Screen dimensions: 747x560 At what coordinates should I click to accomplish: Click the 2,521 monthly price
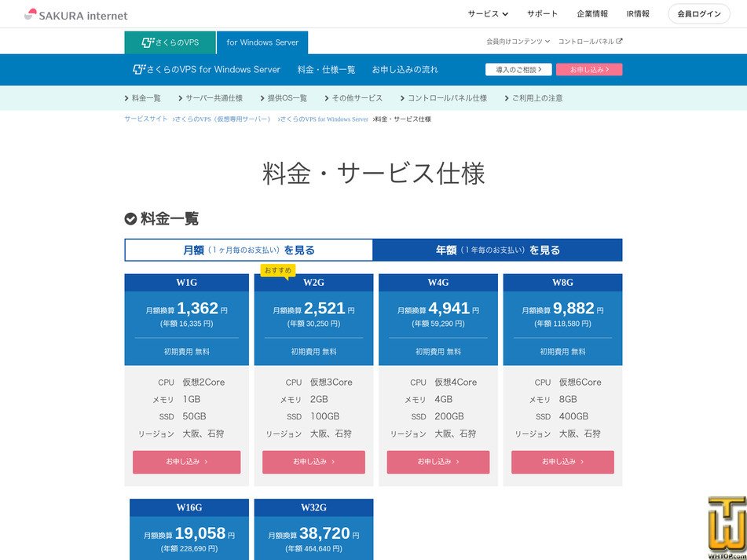[324, 309]
